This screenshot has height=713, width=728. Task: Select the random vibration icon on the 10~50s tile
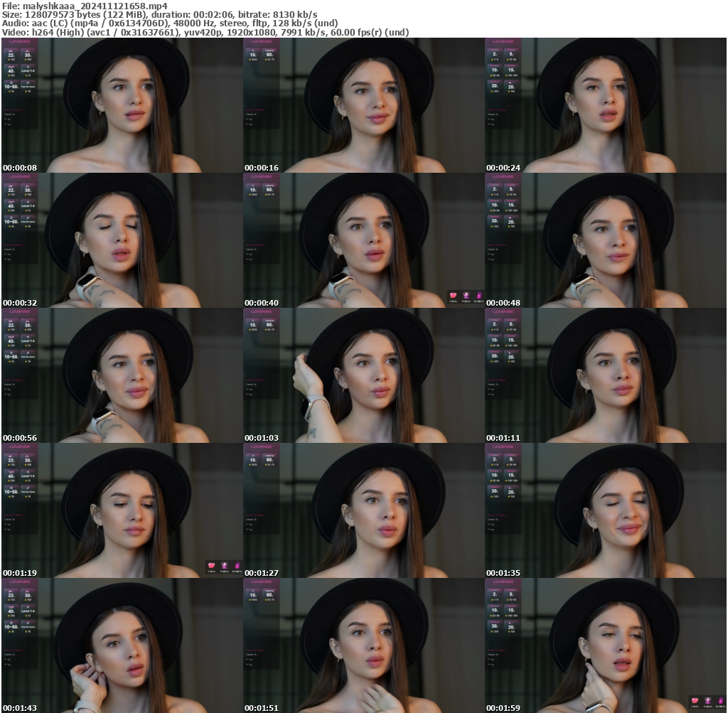click(11, 82)
